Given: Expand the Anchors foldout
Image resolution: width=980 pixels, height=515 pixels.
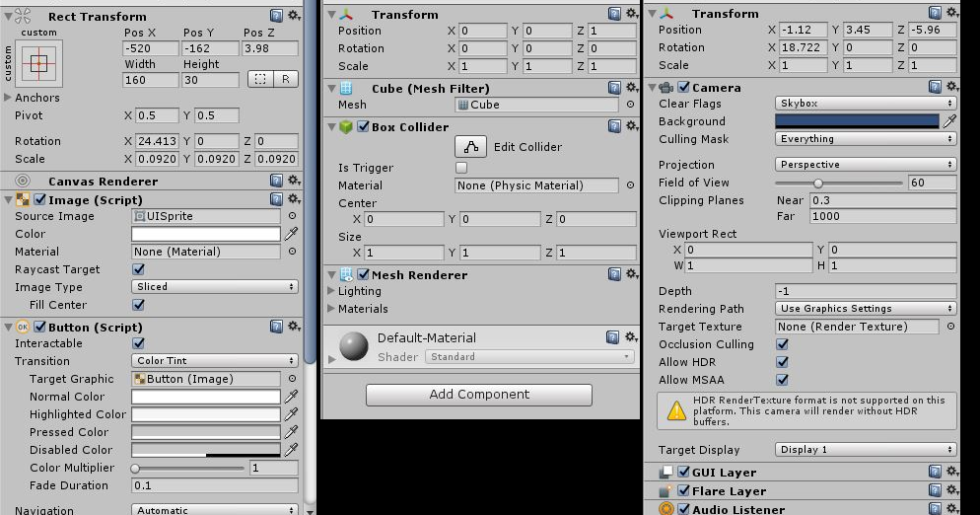Looking at the screenshot, I should 8,97.
